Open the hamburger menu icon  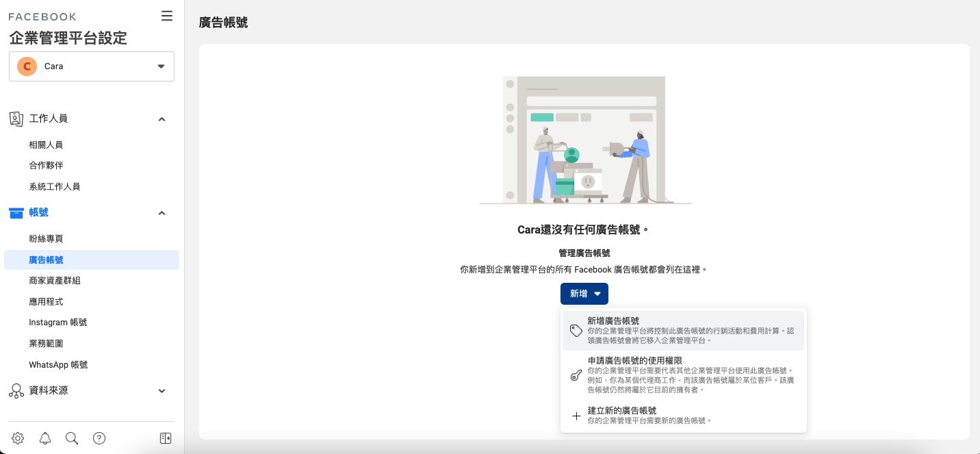[167, 16]
